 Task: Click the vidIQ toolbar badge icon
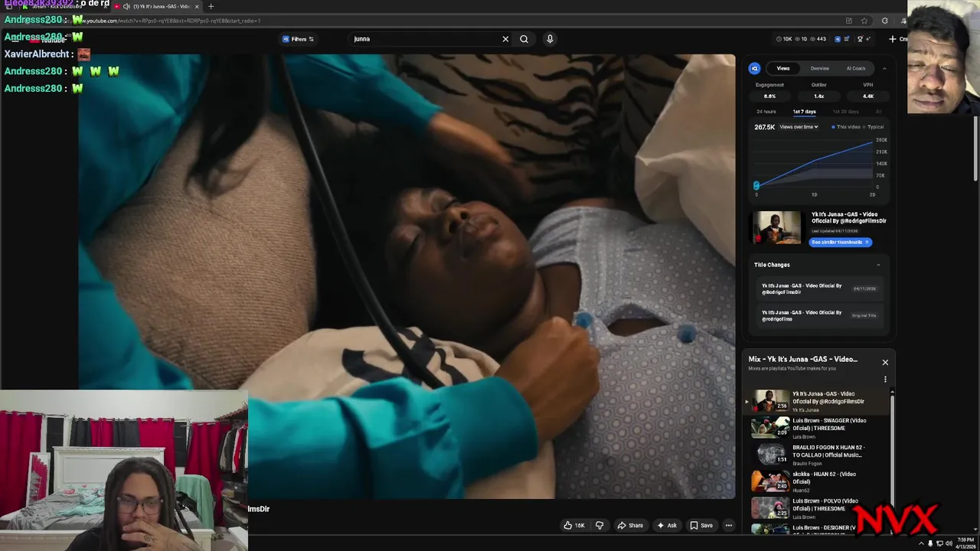click(838, 39)
